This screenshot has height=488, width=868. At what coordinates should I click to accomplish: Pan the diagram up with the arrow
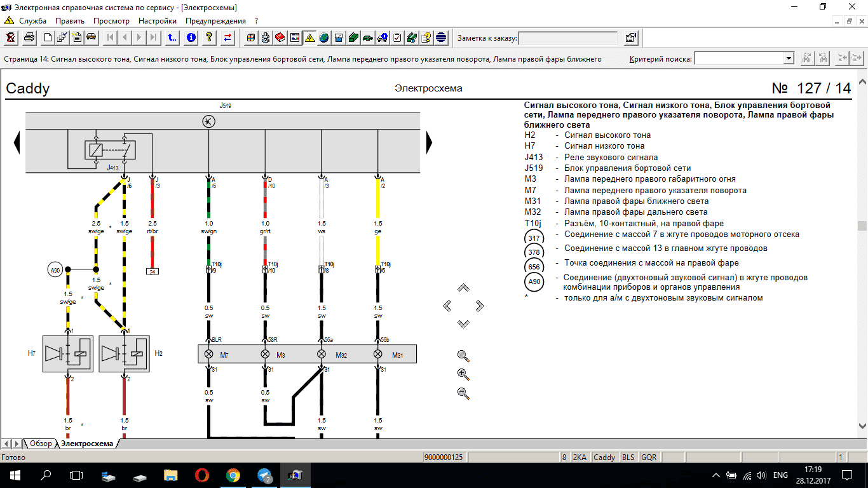point(463,288)
